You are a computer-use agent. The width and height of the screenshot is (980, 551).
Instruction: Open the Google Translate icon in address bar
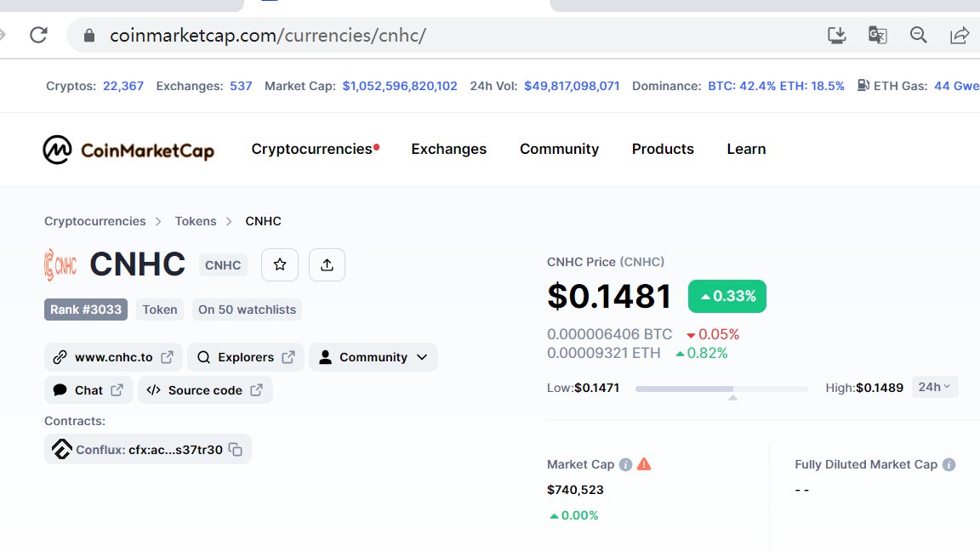878,35
